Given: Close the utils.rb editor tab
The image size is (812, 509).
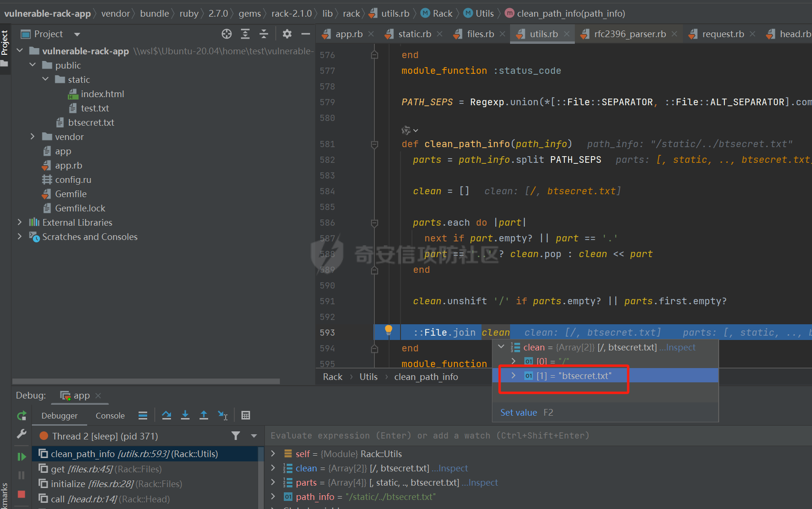Looking at the screenshot, I should [x=567, y=34].
